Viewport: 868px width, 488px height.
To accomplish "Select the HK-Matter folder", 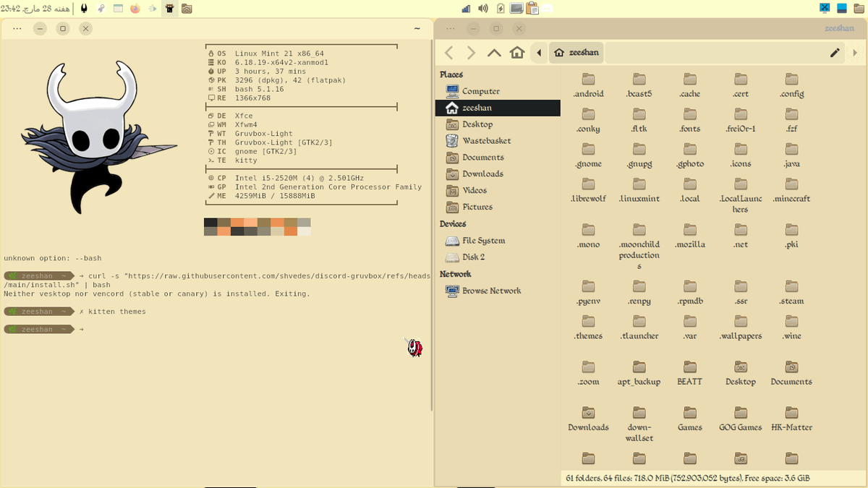I will pyautogui.click(x=791, y=419).
